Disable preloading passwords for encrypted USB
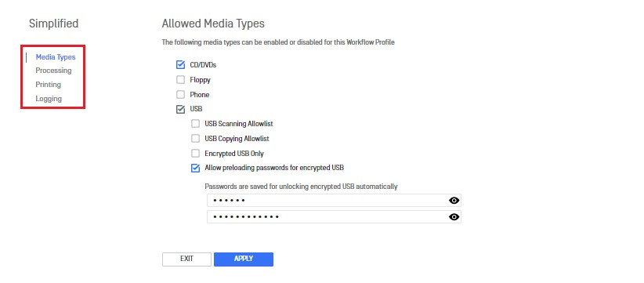Screen dimensions: 644x283 click(196, 168)
